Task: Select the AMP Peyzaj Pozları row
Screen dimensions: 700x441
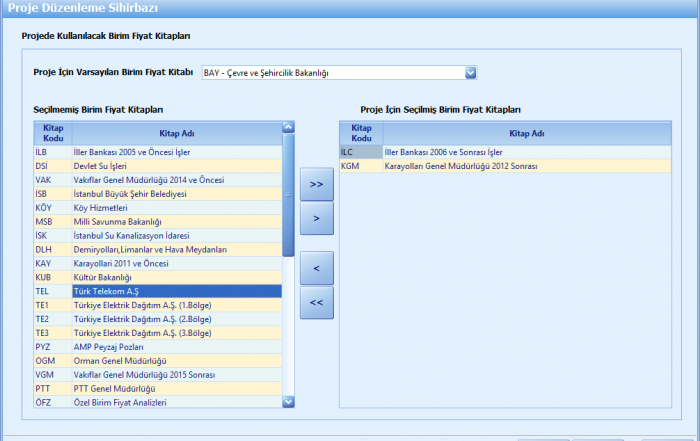Action: click(176, 346)
